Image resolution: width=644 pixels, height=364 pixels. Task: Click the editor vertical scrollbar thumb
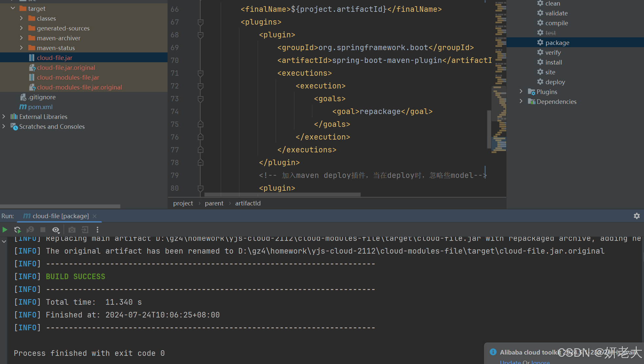(489, 129)
